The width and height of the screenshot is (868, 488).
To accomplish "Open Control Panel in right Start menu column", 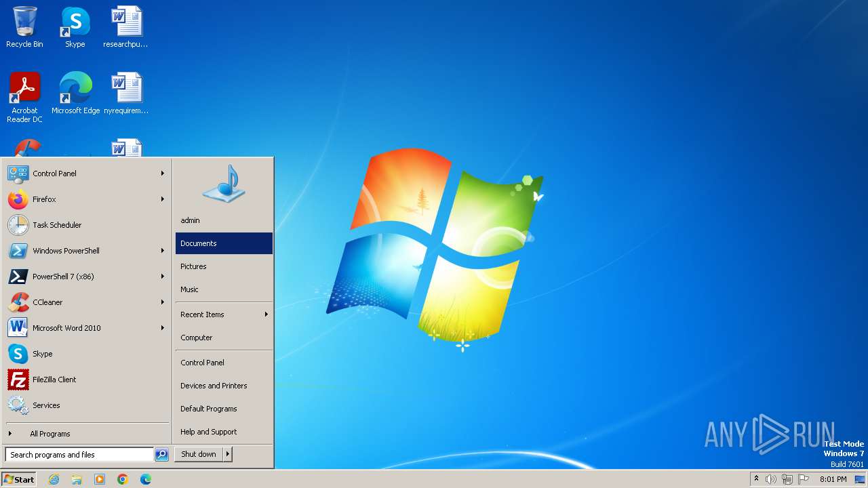I will click(x=224, y=363).
